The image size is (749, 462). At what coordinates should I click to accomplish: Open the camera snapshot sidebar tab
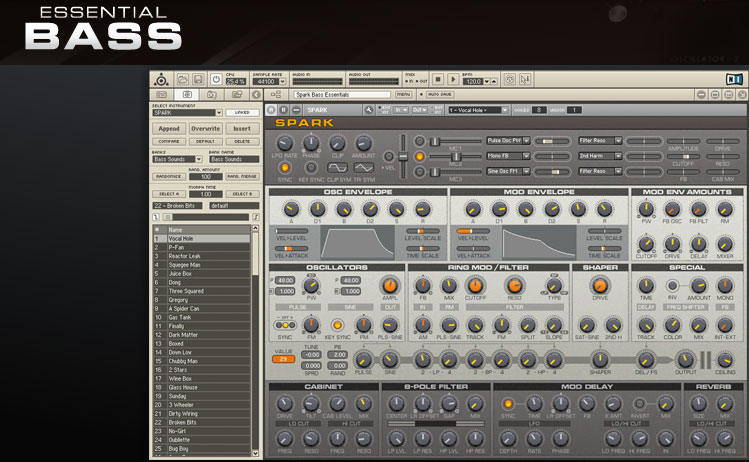(x=212, y=95)
